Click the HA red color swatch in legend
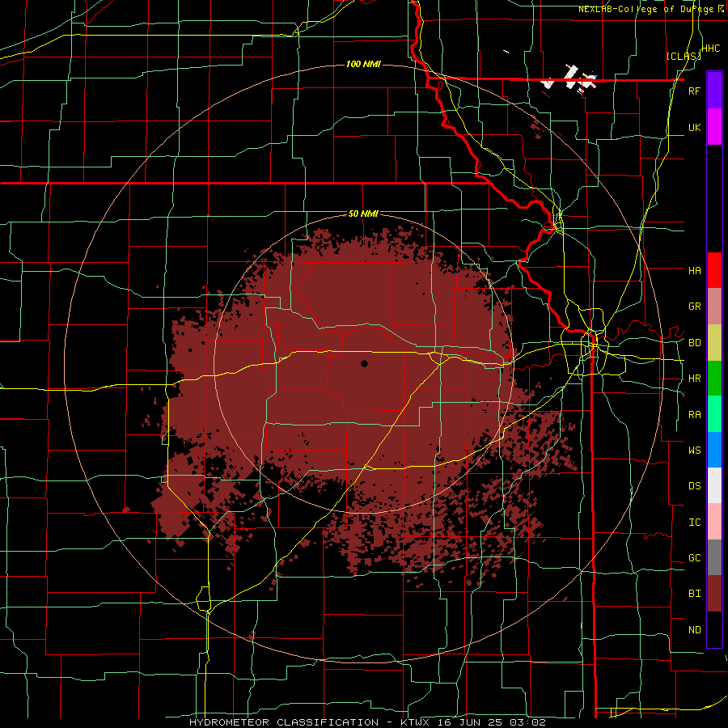This screenshot has height=728, width=728. point(714,270)
